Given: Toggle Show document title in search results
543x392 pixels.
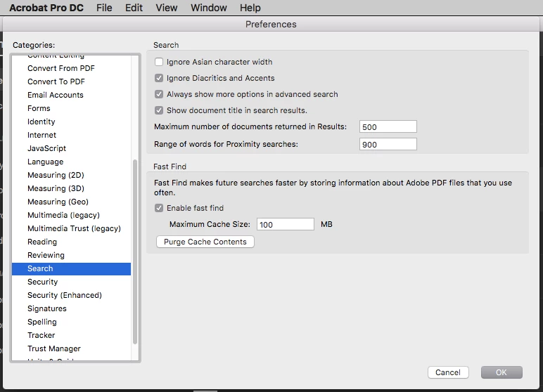Looking at the screenshot, I should coord(159,110).
